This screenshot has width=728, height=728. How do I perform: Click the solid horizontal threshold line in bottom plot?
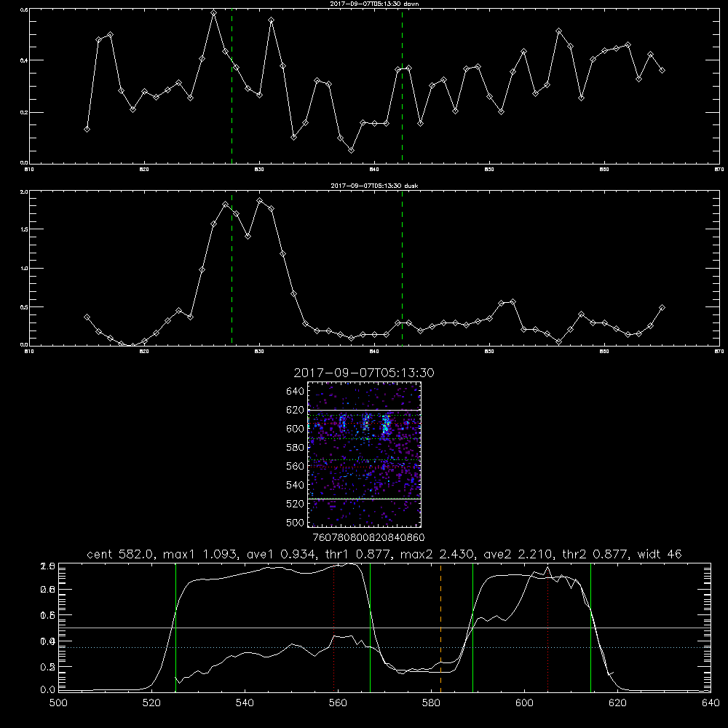384,628
